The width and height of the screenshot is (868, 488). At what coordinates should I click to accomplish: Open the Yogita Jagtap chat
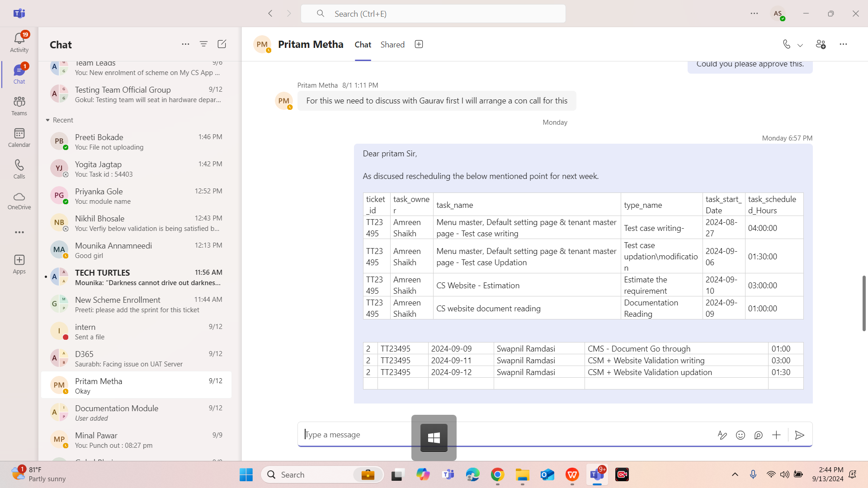coord(136,169)
